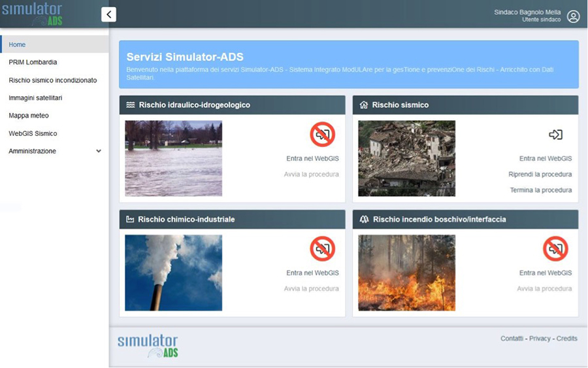Viewport: 588px width, 368px height.
Task: Click the blocked-entry icon in Rischio idraulico-idrogeologico card
Action: (x=322, y=134)
